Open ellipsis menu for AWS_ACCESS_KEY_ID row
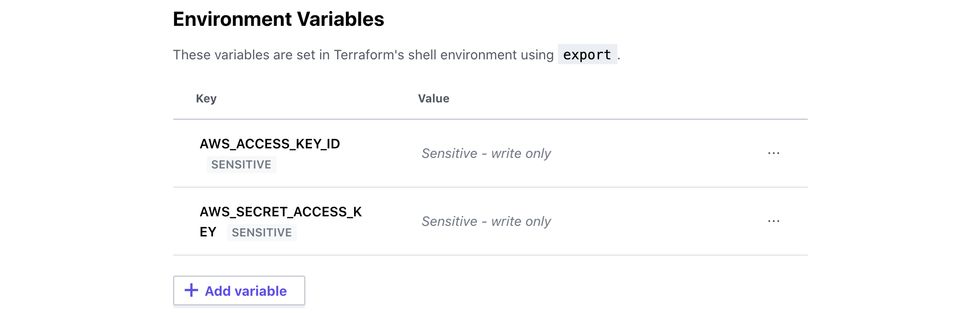The image size is (980, 313). pos(773,153)
